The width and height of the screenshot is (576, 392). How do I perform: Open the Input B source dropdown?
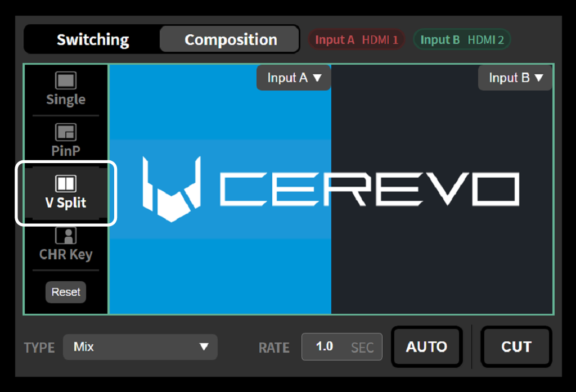point(515,78)
